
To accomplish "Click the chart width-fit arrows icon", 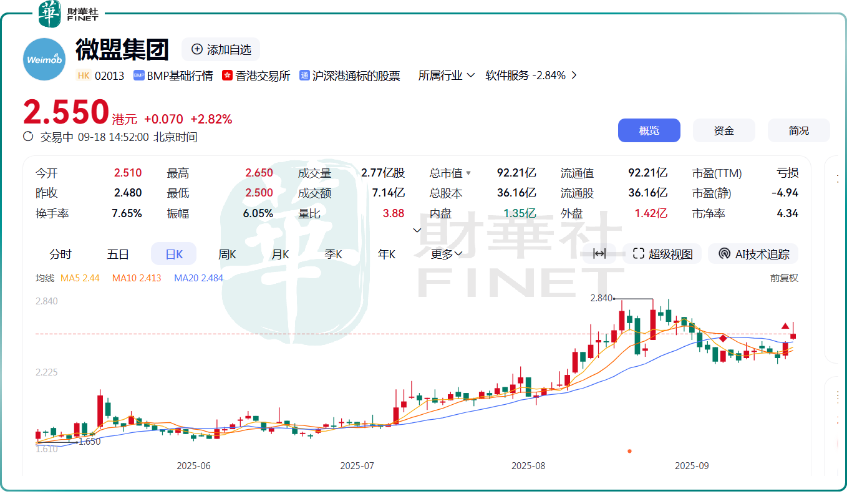I will [599, 253].
